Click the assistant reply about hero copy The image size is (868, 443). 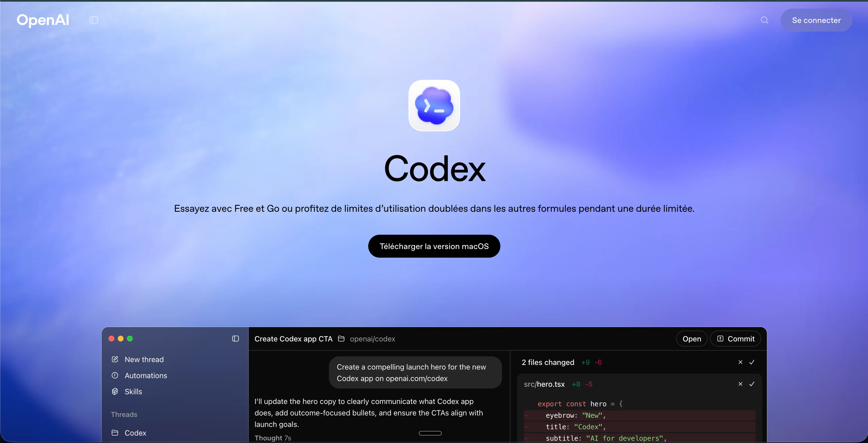click(x=369, y=413)
